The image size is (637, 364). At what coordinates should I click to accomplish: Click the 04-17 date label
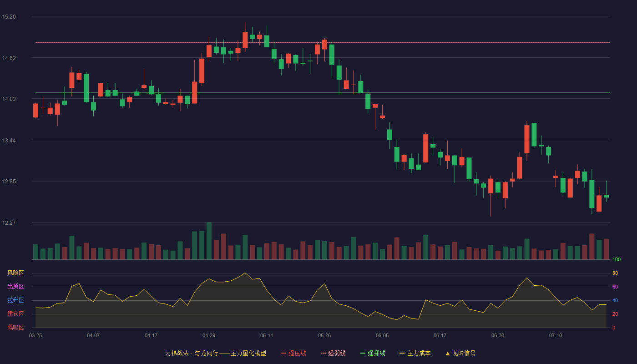click(151, 335)
